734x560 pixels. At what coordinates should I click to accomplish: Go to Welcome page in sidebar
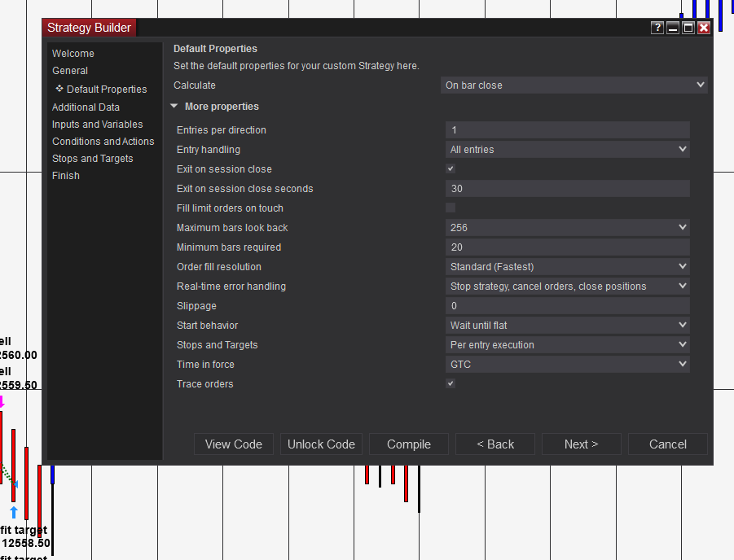[73, 54]
